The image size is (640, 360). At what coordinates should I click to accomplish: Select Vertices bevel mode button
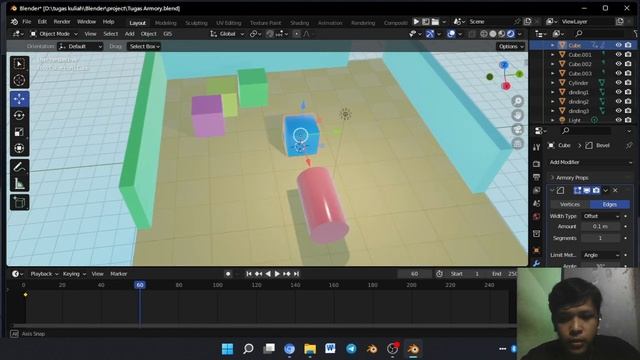point(570,204)
